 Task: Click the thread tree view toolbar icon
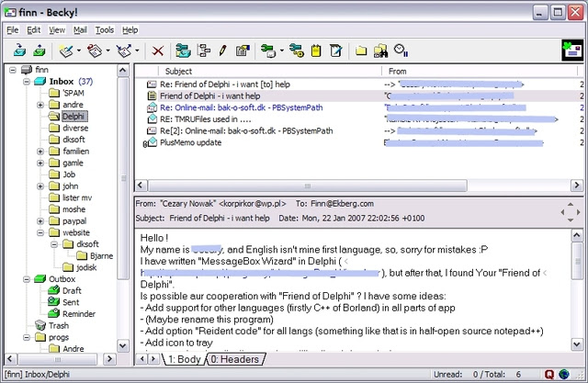tap(204, 51)
